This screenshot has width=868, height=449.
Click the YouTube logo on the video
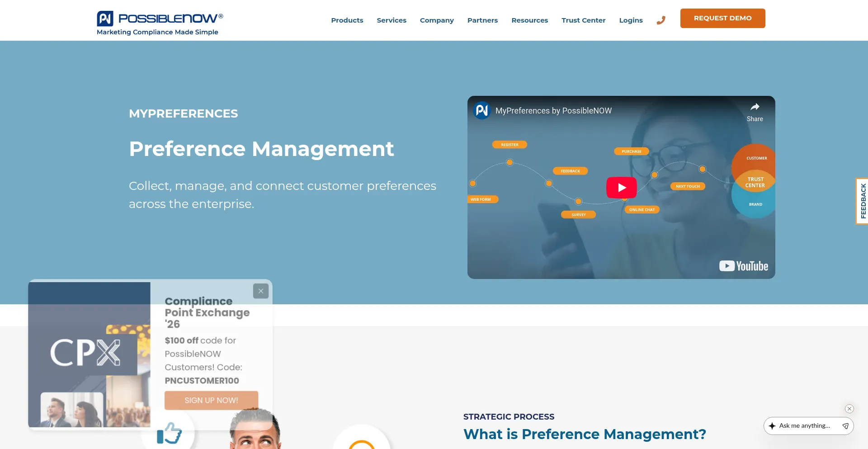pos(743,266)
